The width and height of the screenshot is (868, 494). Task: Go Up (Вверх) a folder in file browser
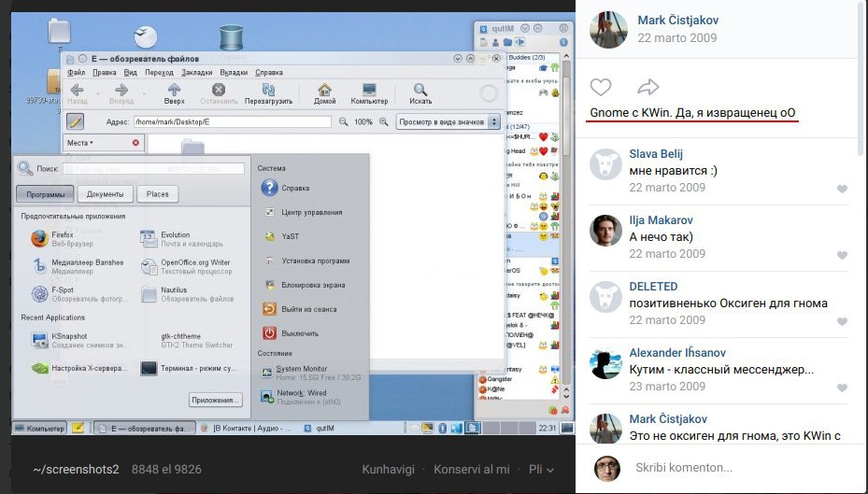[174, 93]
